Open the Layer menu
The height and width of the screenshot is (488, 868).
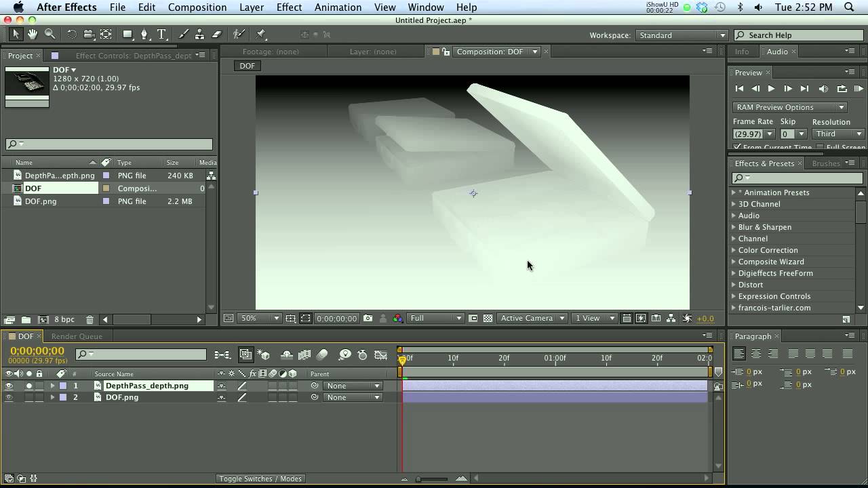(x=252, y=7)
